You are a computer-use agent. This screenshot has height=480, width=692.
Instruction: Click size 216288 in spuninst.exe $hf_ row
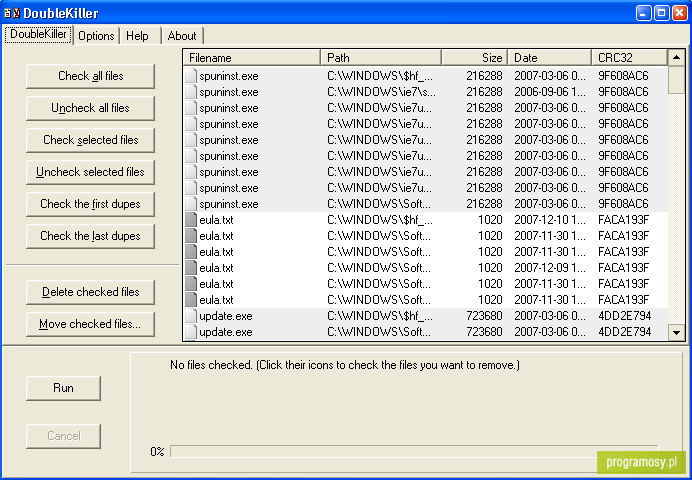tap(484, 76)
